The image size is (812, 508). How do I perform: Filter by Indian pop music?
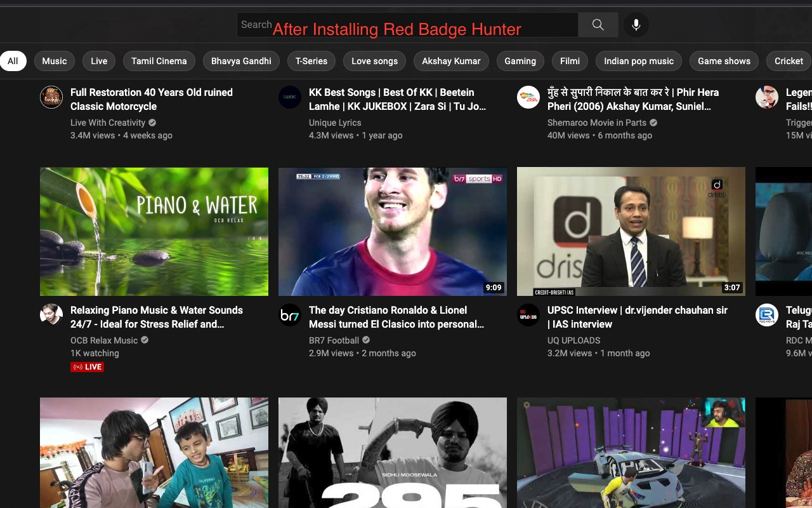tap(639, 61)
